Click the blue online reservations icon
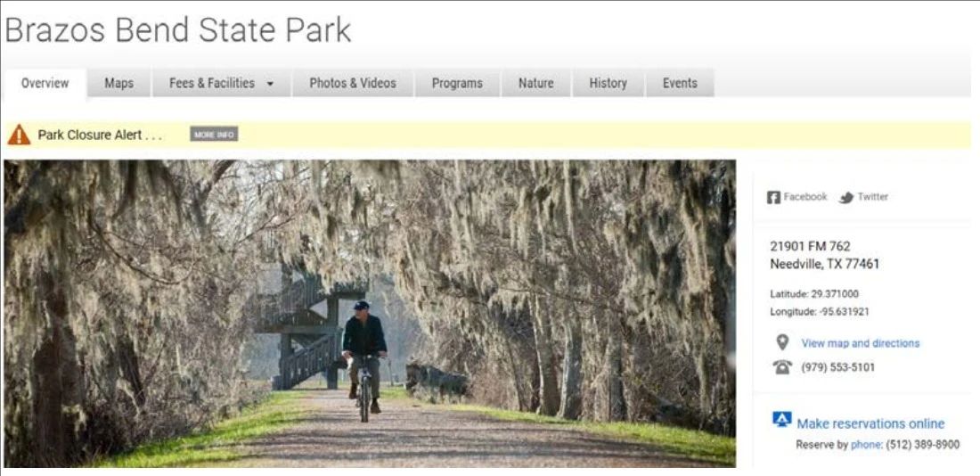 pos(782,420)
